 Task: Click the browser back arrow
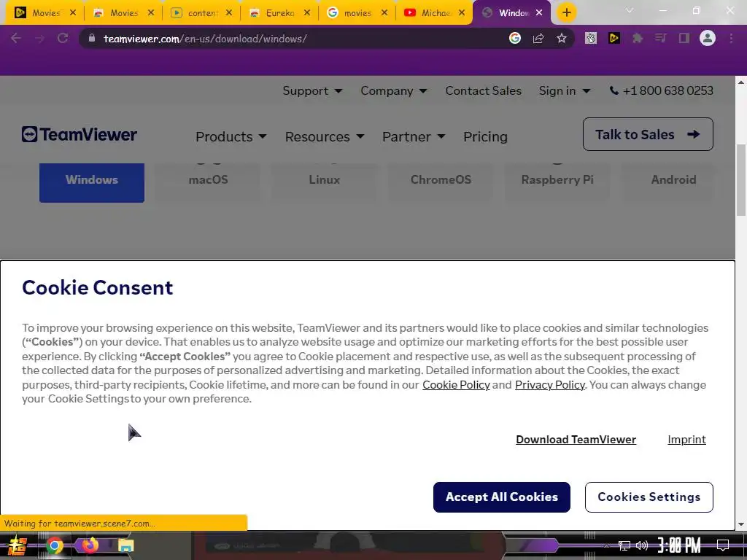click(x=16, y=38)
